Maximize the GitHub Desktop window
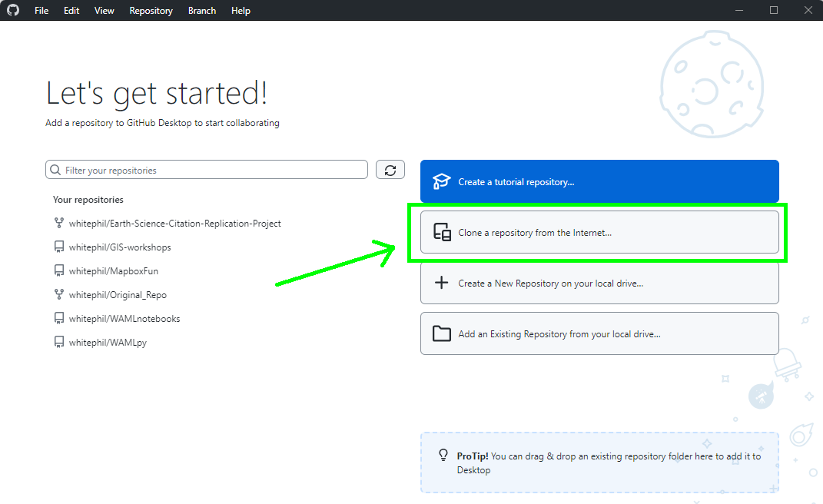The height and width of the screenshot is (504, 823). point(774,11)
